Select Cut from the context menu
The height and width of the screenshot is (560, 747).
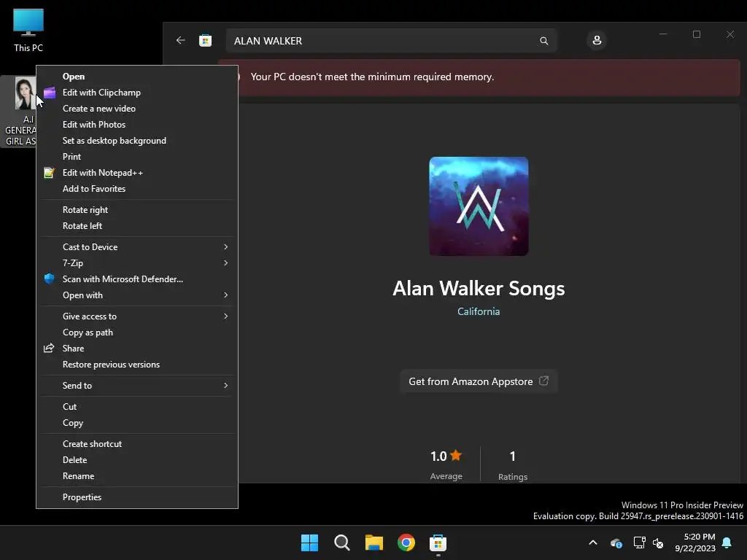[137, 407]
